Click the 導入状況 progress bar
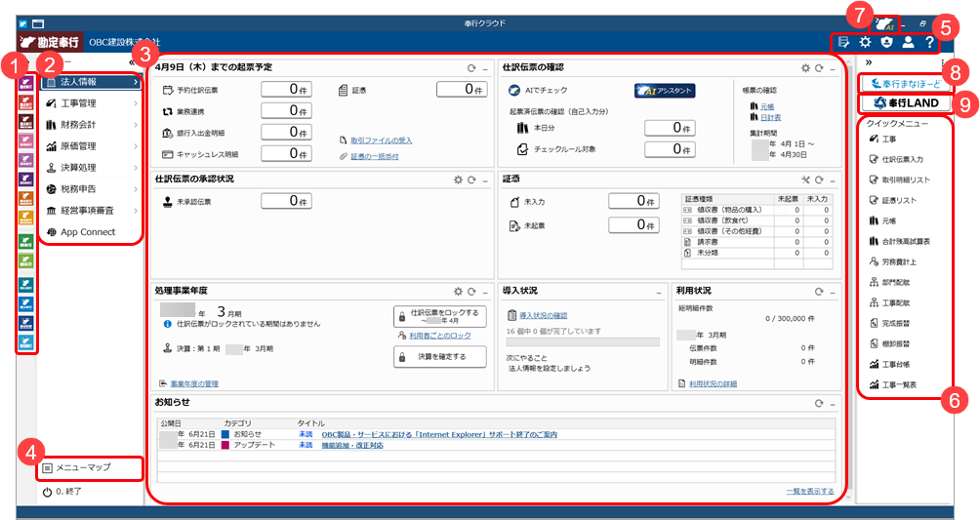Screen dimensions: 980x520 583,341
